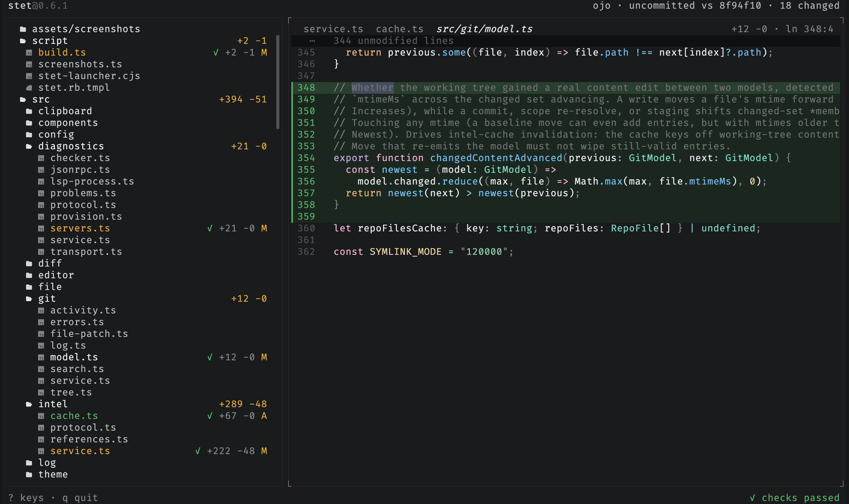This screenshot has height=504, width=849.
Task: Click the jsonrpc.ts file icon
Action: 41,170
